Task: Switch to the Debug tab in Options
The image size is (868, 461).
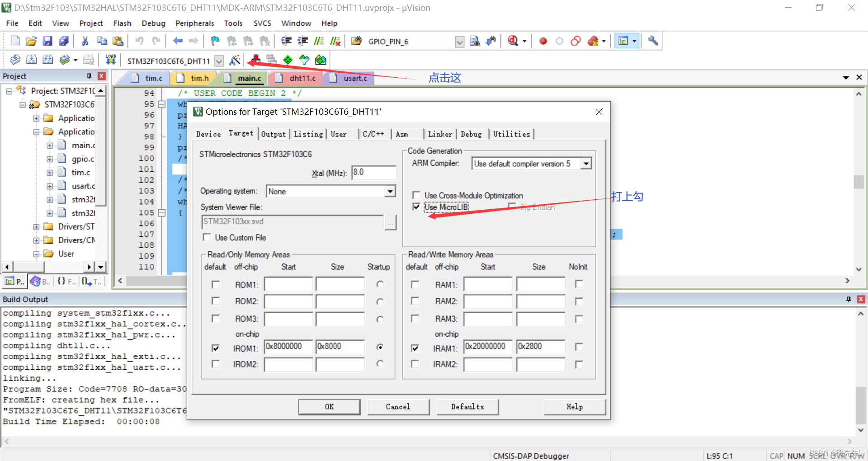Action: tap(472, 134)
